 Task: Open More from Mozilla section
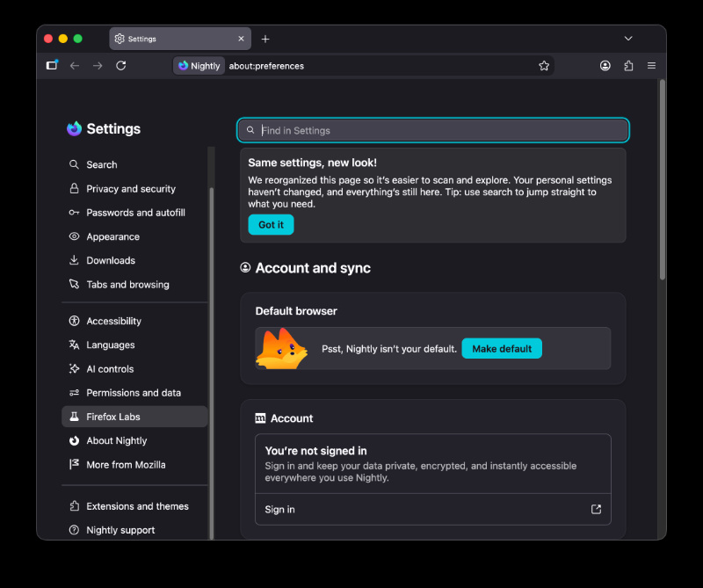pyautogui.click(x=134, y=465)
